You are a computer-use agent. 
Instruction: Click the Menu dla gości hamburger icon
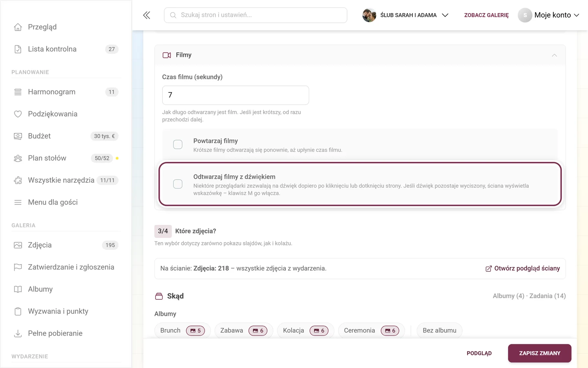pos(18,202)
